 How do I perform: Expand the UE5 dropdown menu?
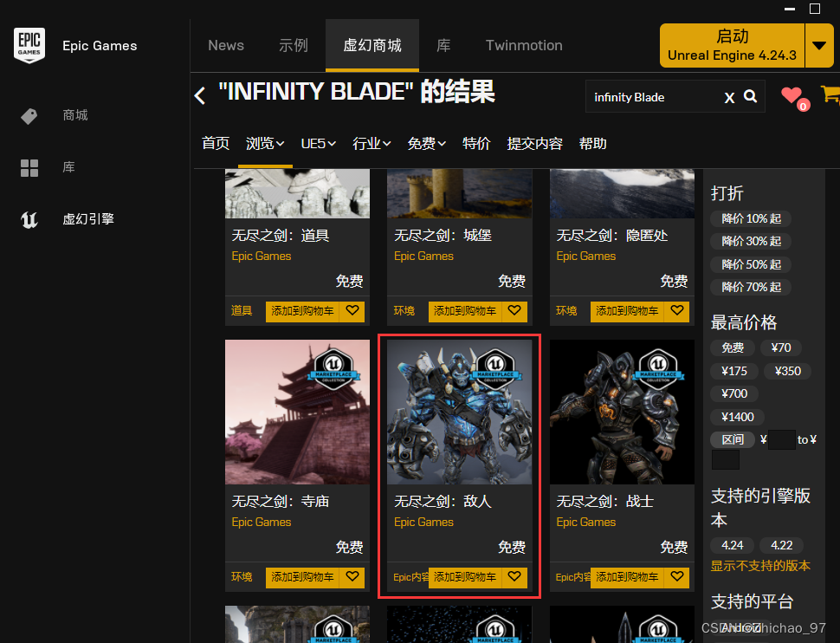click(318, 144)
